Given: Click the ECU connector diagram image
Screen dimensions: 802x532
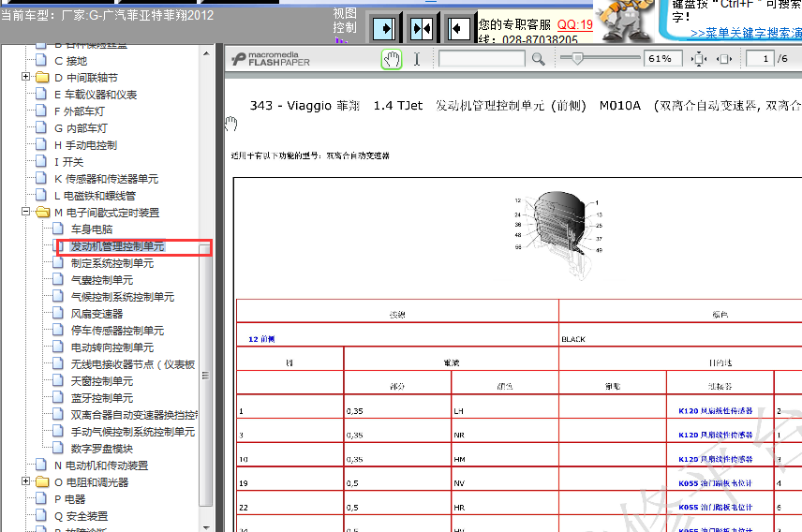Looking at the screenshot, I should point(558,235).
